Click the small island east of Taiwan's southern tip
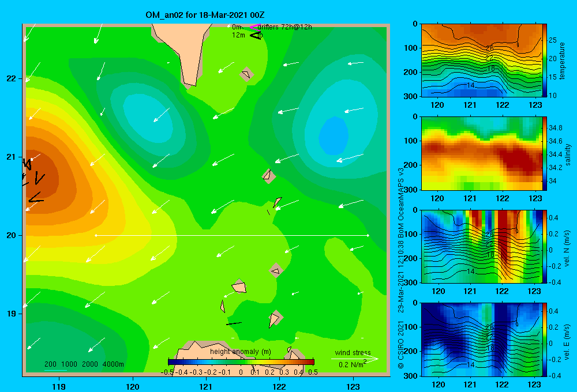Screen dimensions: 577x392 pos(246,74)
